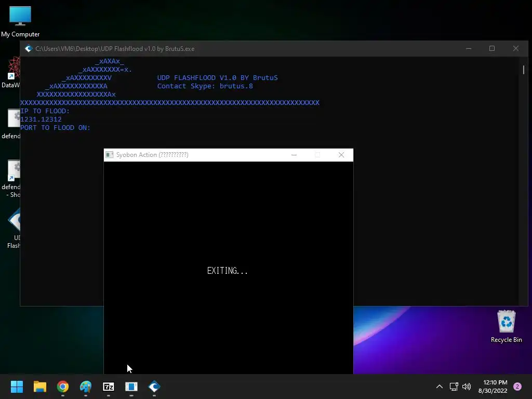Open the Windows Start menu
This screenshot has width=532, height=399.
(x=17, y=387)
